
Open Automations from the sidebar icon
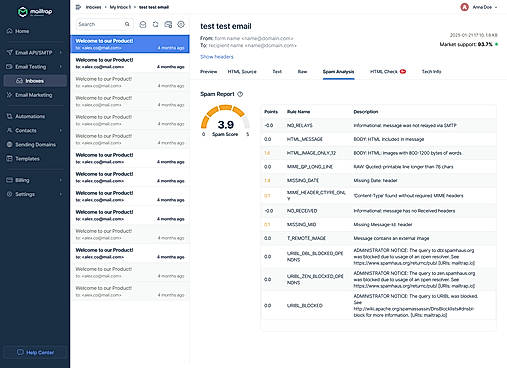click(9, 116)
